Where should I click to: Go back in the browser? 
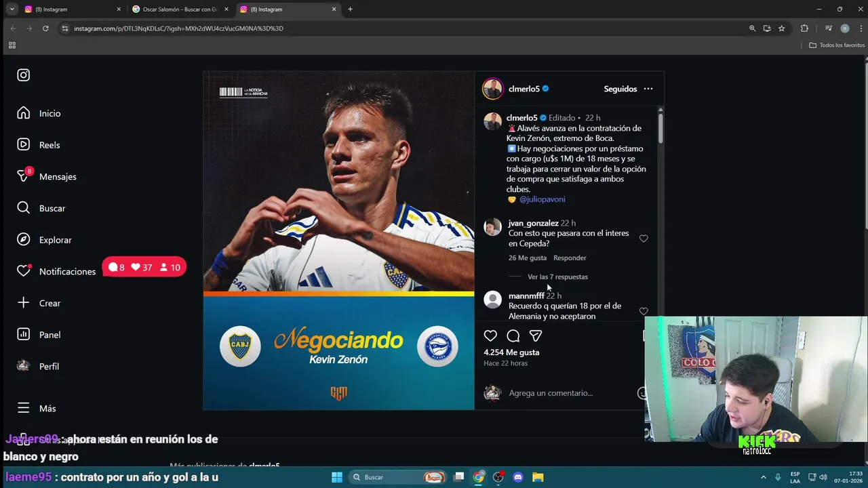click(13, 28)
